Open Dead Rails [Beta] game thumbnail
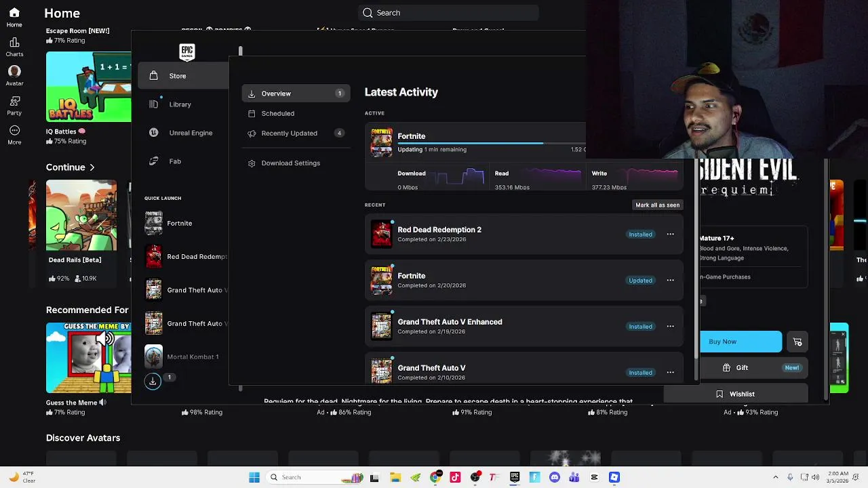 (x=81, y=216)
